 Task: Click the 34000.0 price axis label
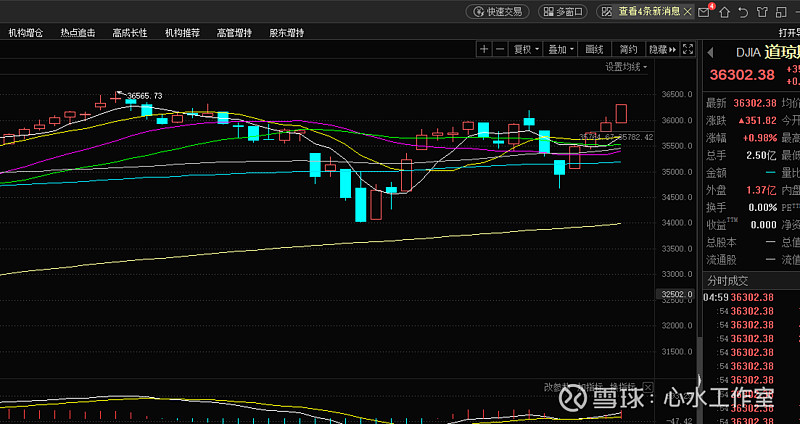[677, 223]
